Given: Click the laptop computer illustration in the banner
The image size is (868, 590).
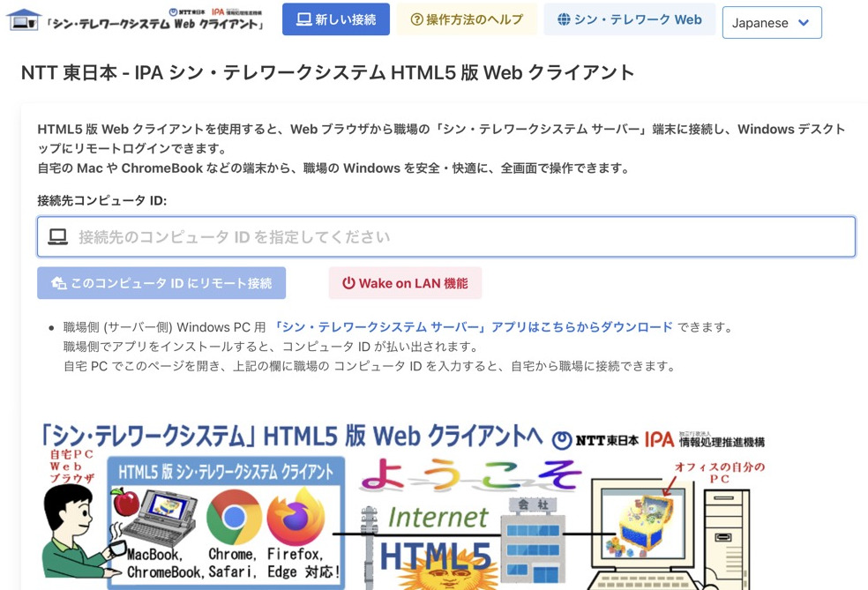Looking at the screenshot, I should pos(160,517).
